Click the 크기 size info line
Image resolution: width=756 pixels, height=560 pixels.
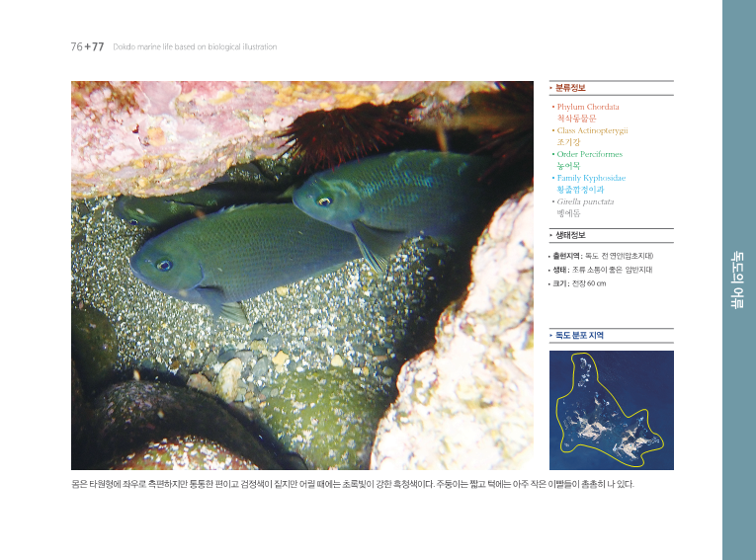(x=577, y=283)
